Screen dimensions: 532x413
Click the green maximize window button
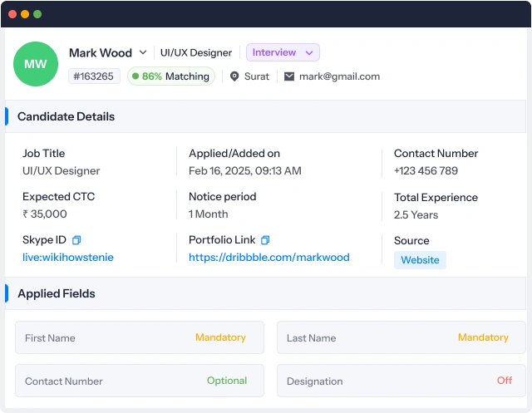[37, 14]
